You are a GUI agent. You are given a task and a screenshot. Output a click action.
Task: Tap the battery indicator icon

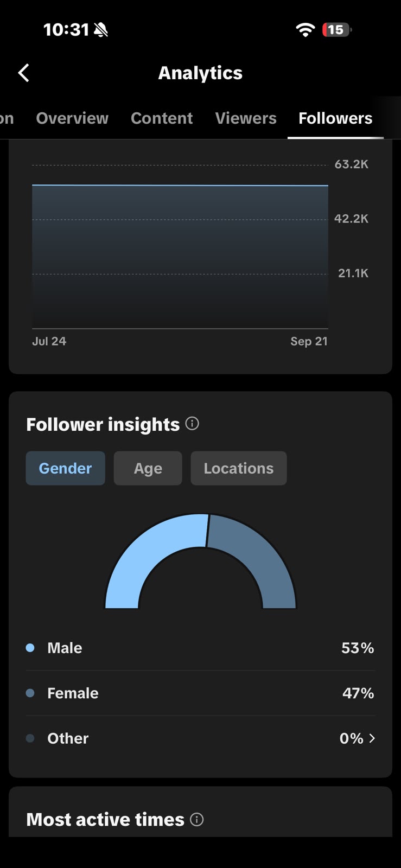[x=337, y=30]
